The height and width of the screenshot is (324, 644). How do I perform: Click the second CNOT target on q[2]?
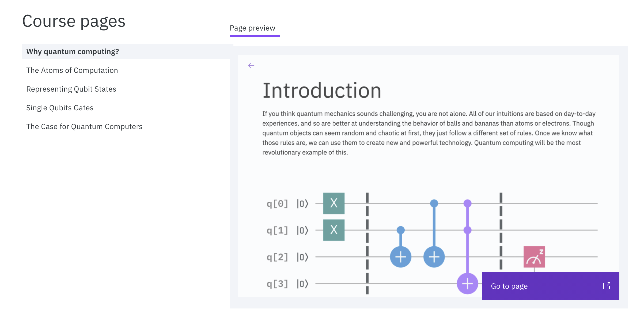434,257
